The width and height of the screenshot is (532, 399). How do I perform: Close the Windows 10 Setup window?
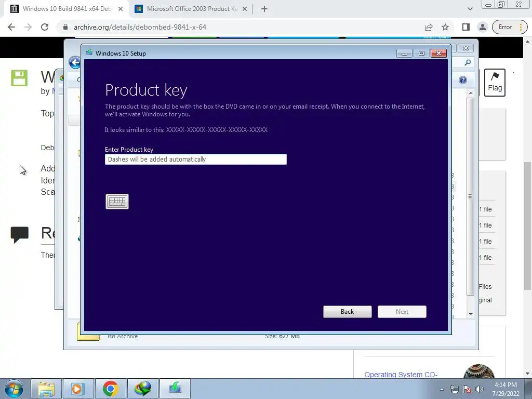(438, 54)
